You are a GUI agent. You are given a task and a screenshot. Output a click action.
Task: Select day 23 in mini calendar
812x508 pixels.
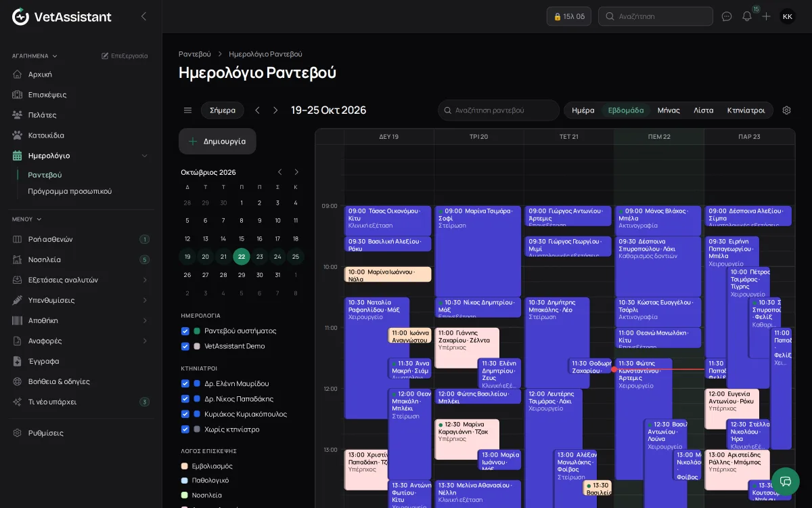point(259,257)
